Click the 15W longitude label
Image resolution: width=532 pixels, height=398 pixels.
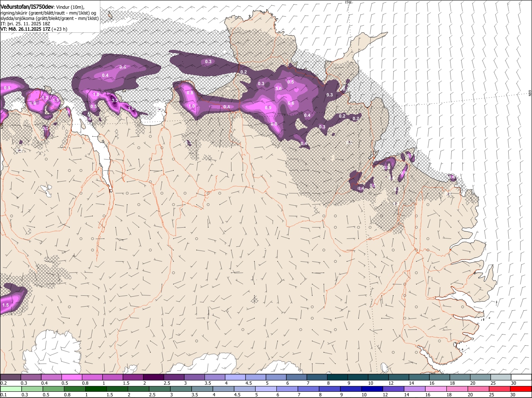348,2
